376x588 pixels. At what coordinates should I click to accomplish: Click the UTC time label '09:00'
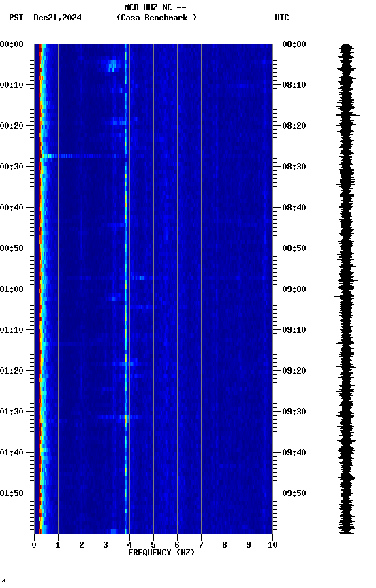click(x=294, y=289)
